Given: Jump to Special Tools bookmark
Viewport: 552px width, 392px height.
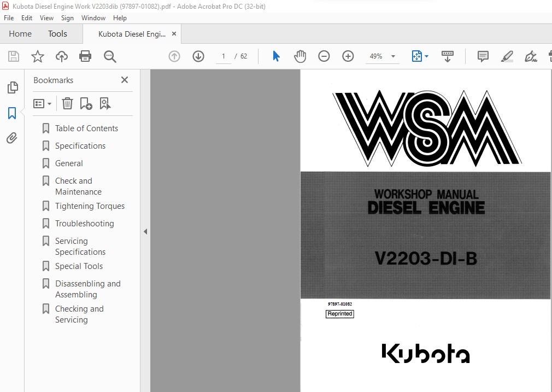Looking at the screenshot, I should (x=79, y=266).
